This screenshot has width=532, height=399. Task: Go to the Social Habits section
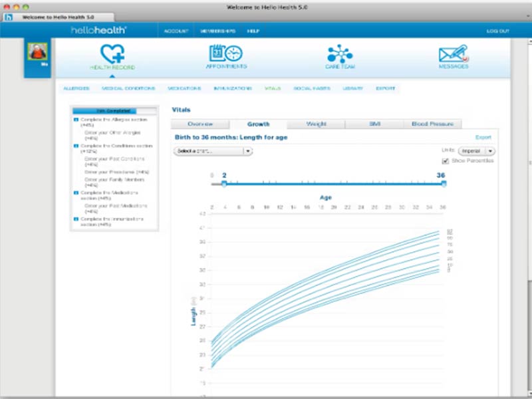coord(312,88)
